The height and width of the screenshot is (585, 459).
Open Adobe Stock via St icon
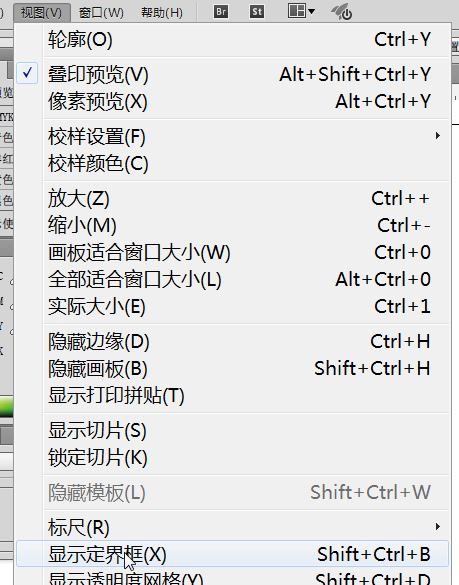257,12
